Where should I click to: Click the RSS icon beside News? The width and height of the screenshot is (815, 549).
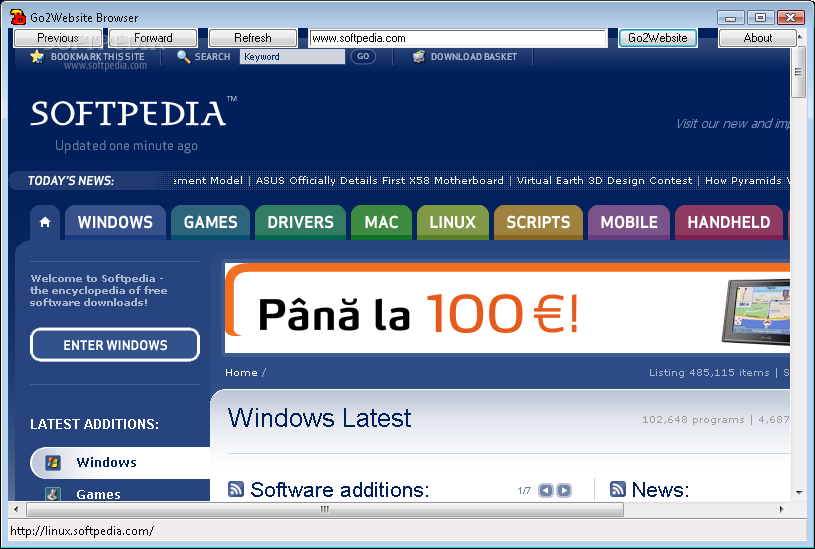pyautogui.click(x=617, y=489)
